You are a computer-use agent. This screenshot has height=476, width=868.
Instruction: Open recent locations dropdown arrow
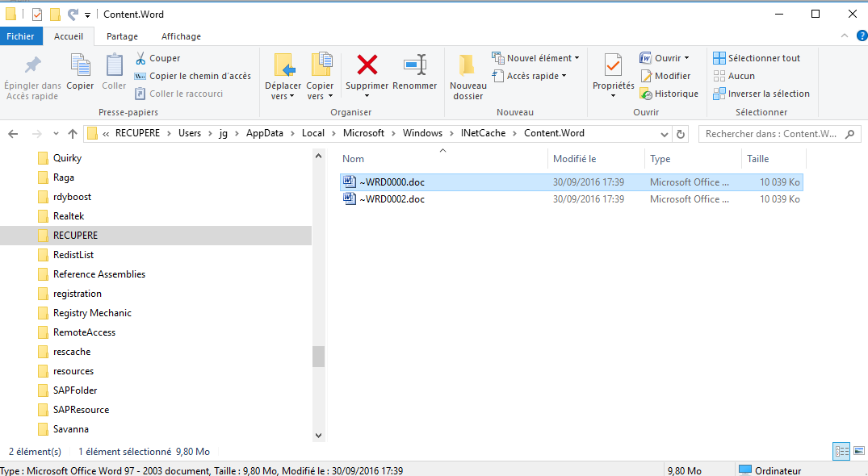[x=56, y=134]
